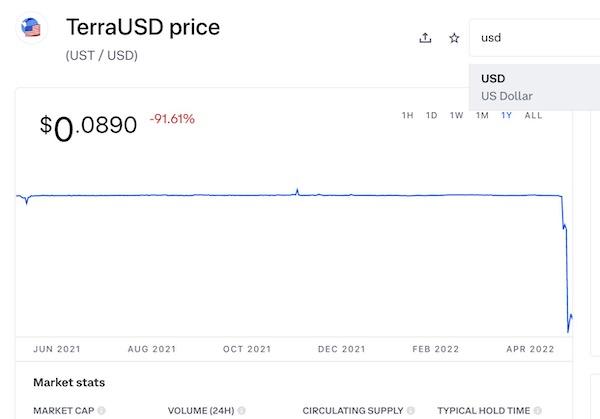The height and width of the screenshot is (419, 600).
Task: Click the $0.0890 price value
Action: 88,127
